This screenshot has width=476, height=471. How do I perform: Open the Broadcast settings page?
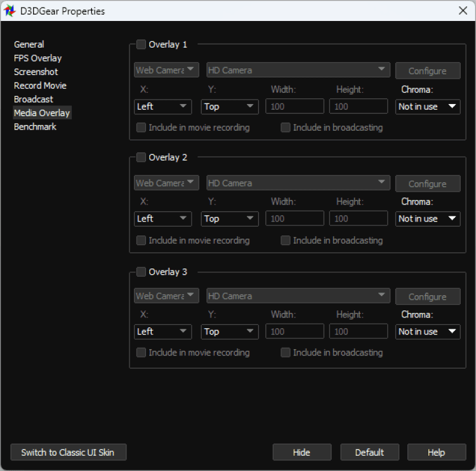point(34,99)
